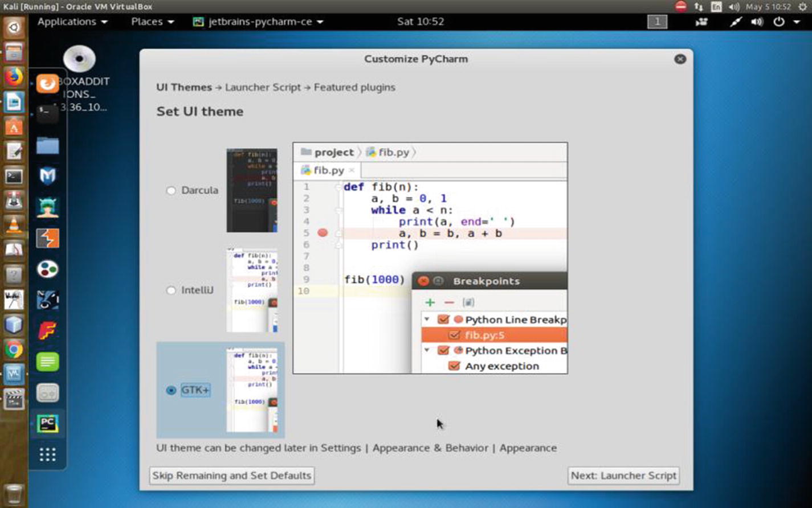This screenshot has height=508, width=812.
Task: Launch Armitage from the Kali dock
Action: 47,207
